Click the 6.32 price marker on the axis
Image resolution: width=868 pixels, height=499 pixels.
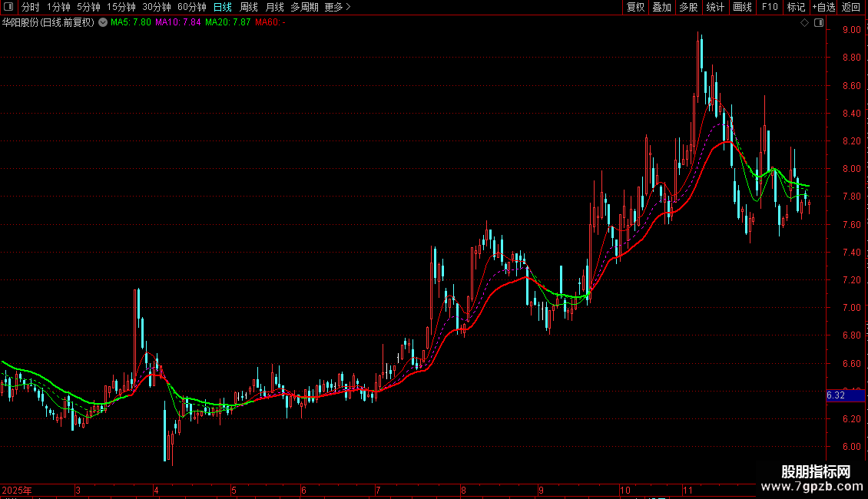coord(845,395)
